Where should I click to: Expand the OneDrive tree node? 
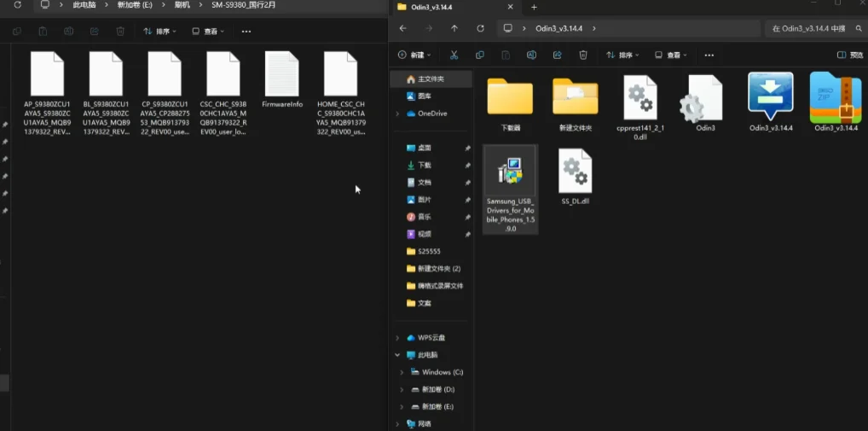point(397,114)
